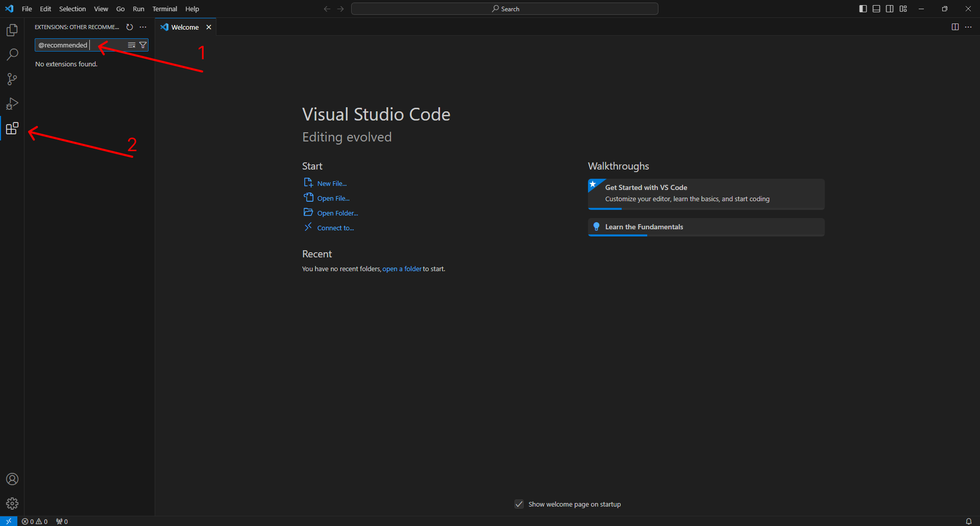The height and width of the screenshot is (526, 980).
Task: Open extensions Views and More Actions menu
Action: coord(143,27)
